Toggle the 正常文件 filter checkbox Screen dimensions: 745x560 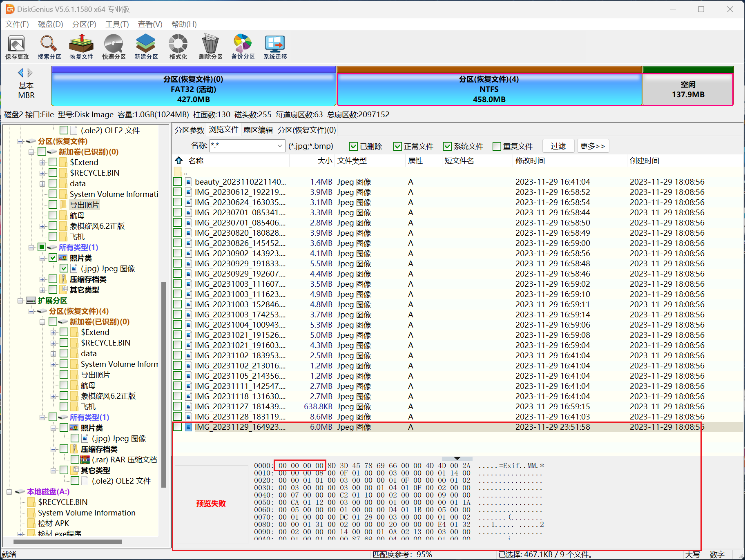coord(397,146)
